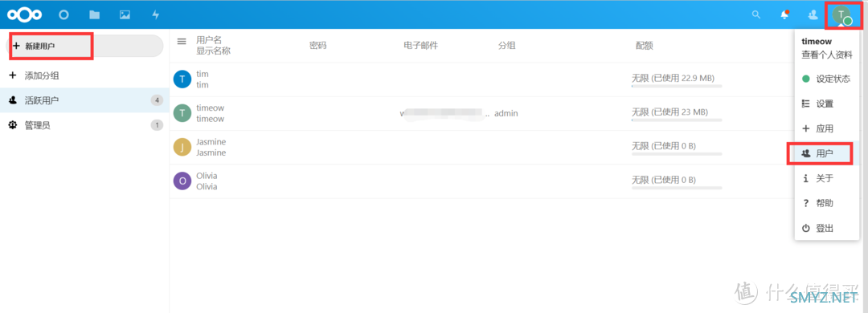Click the blurred email of timeow
The image size is (868, 313).
point(444,113)
